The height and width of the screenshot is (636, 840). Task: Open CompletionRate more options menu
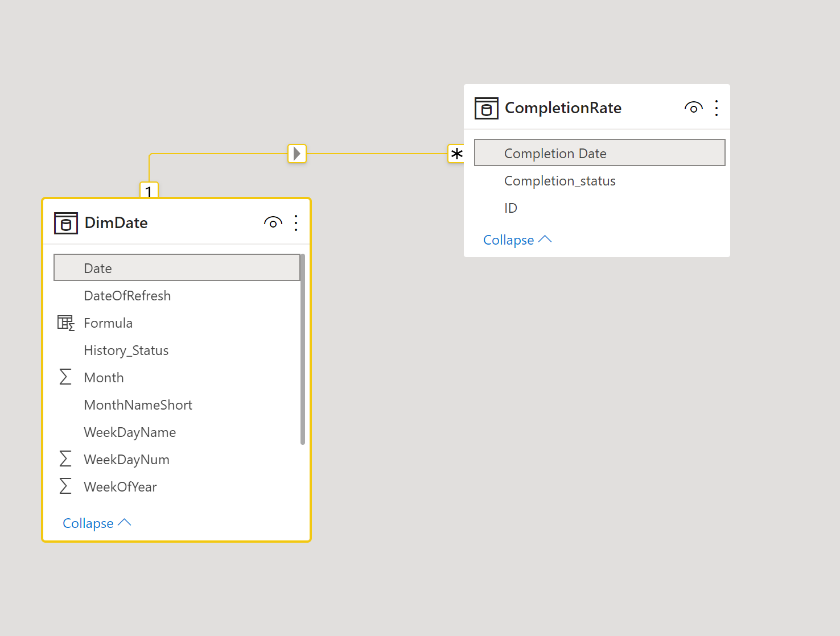[x=717, y=108]
